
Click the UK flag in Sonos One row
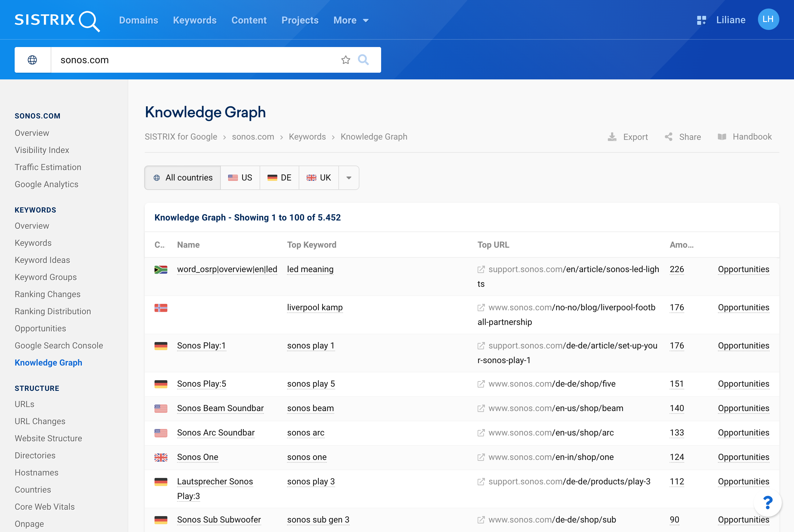point(161,457)
